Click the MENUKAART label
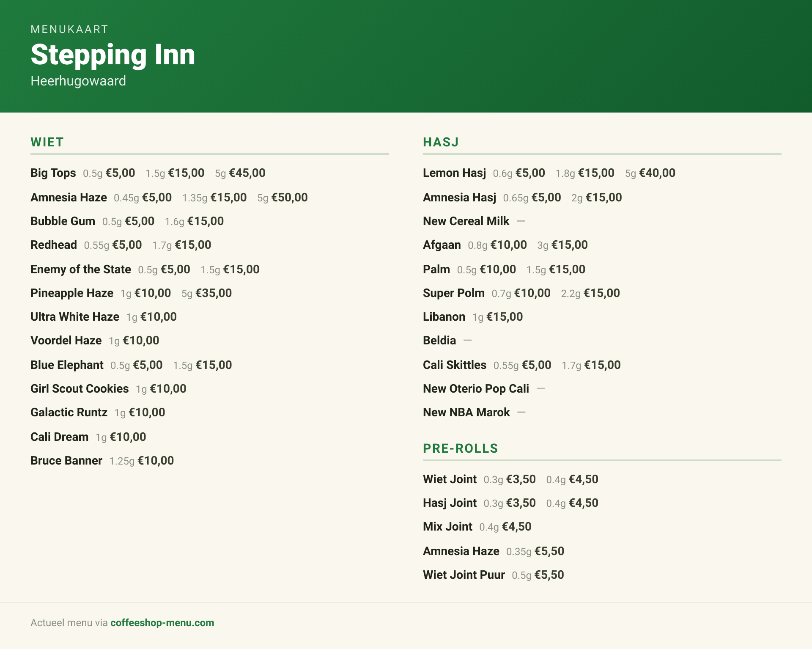 pyautogui.click(x=69, y=29)
